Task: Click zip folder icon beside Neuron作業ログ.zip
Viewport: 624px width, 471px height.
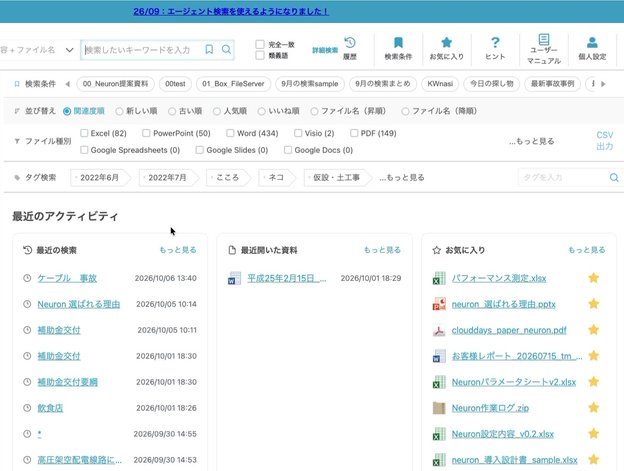Action: (x=439, y=408)
